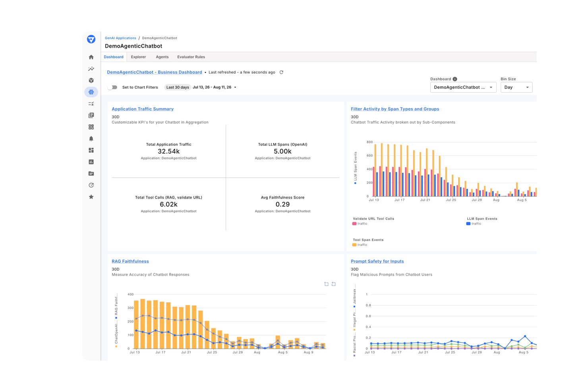Click the Customizable KPI's for your Chatbot description
This screenshot has width=588, height=392.
click(160, 122)
